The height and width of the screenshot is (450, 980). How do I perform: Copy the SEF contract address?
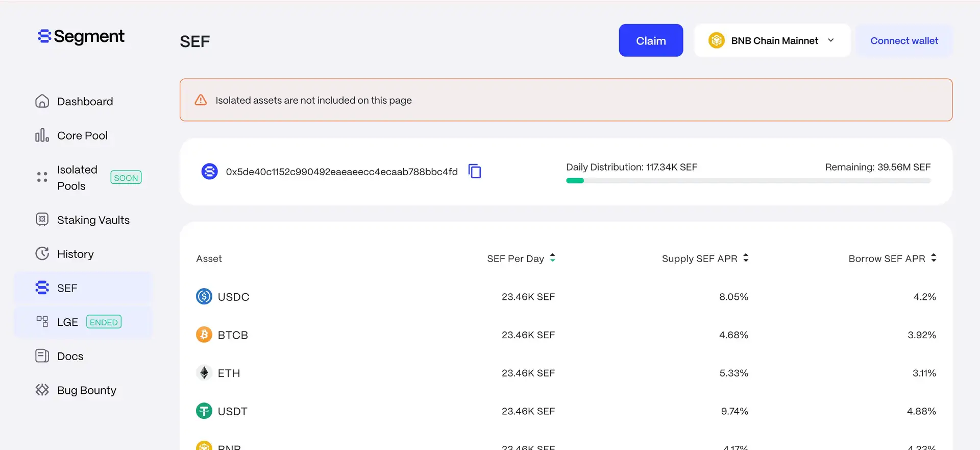[x=475, y=171]
